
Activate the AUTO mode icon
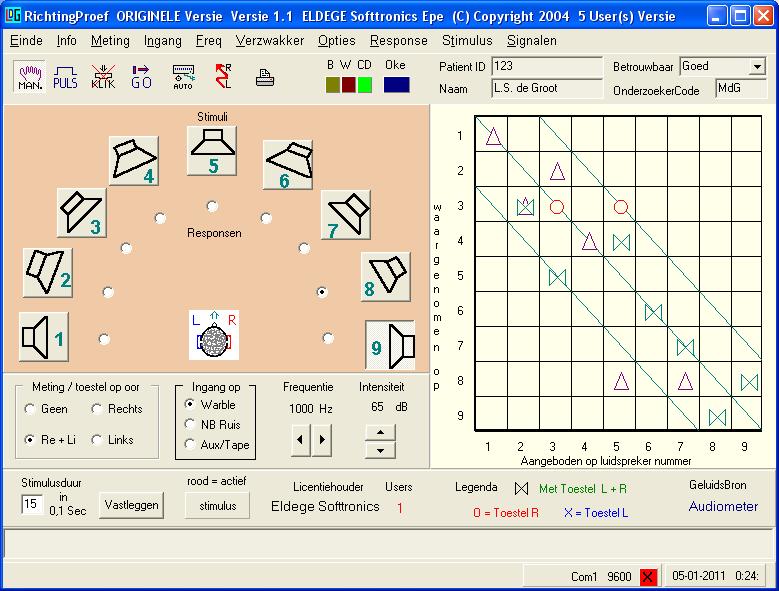tap(182, 77)
